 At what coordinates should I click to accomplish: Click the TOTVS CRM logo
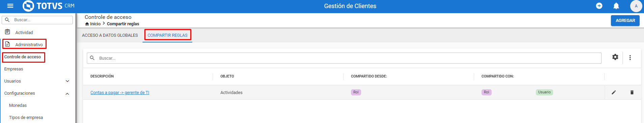49,6
